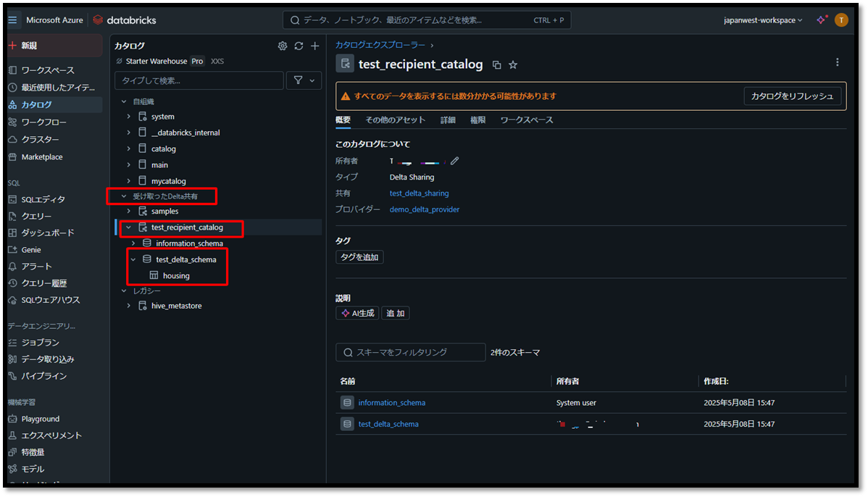Image resolution: width=868 pixels, height=497 pixels.
Task: Click the plus icon to add catalog
Action: pos(314,46)
